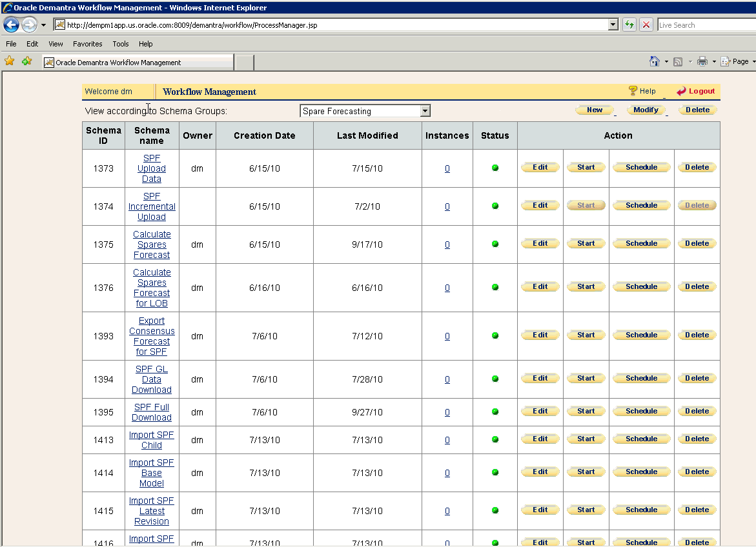
Task: Open the SPF Full Download link
Action: (151, 413)
